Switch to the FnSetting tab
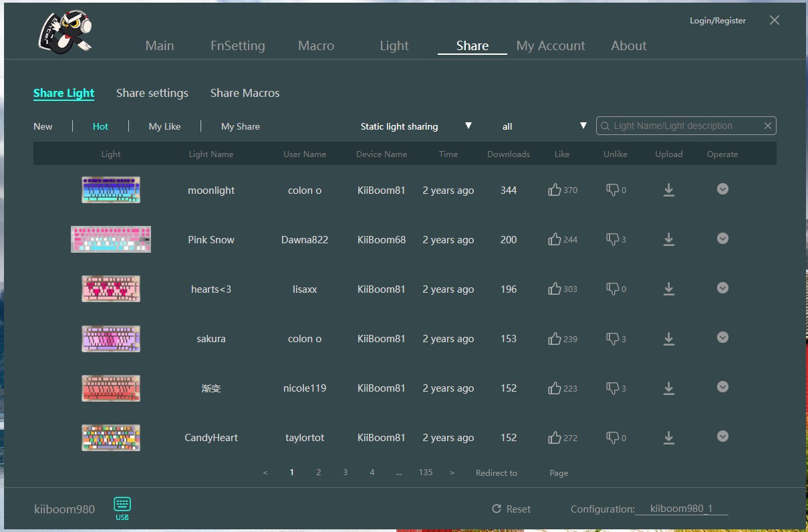 [238, 45]
